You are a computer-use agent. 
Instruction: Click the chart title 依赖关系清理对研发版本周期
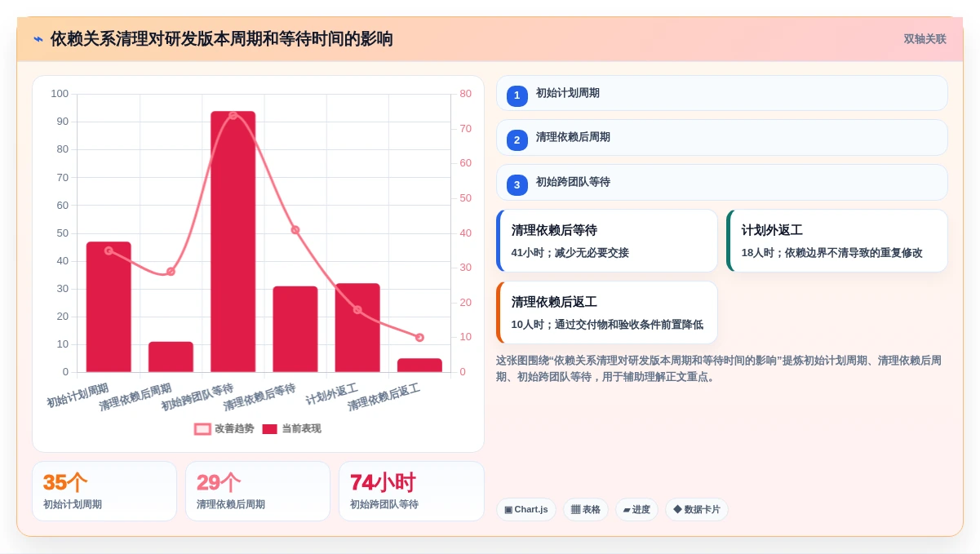click(x=222, y=39)
